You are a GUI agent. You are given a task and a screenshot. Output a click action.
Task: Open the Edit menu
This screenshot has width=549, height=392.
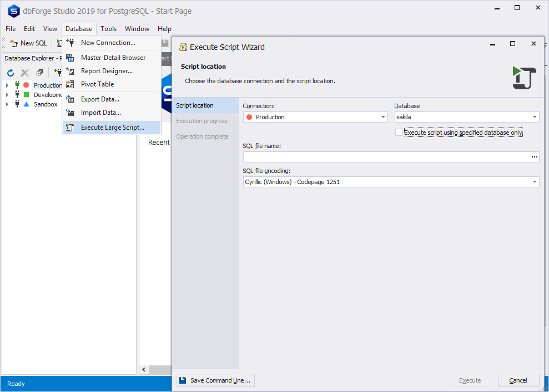pos(29,29)
